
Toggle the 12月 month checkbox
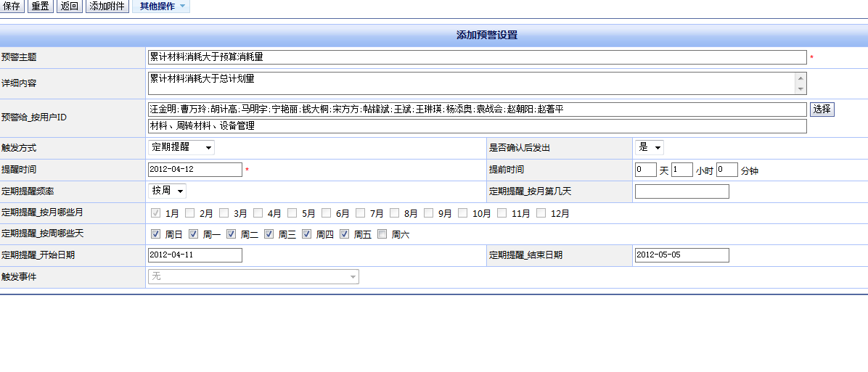point(541,213)
